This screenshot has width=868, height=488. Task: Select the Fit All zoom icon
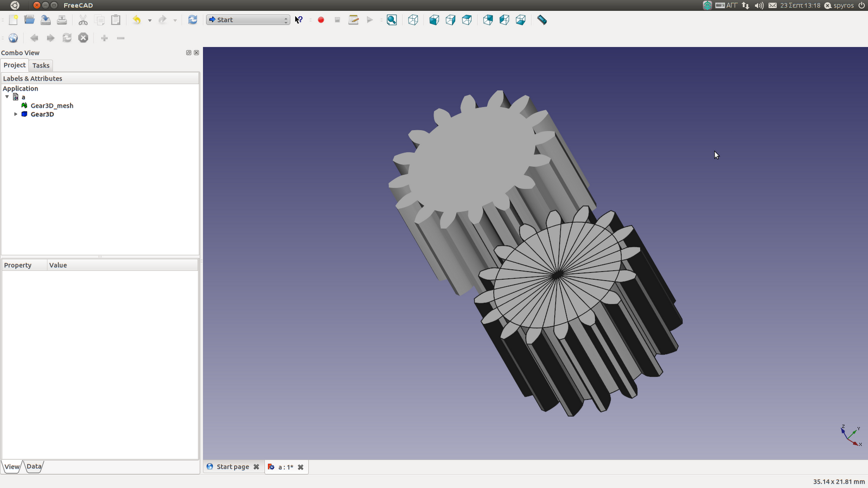point(391,20)
